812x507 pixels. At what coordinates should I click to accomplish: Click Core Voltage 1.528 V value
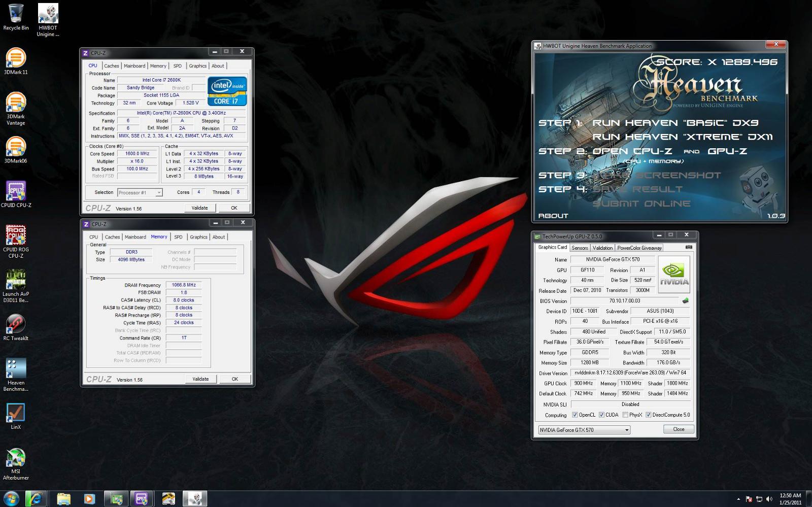[x=190, y=103]
